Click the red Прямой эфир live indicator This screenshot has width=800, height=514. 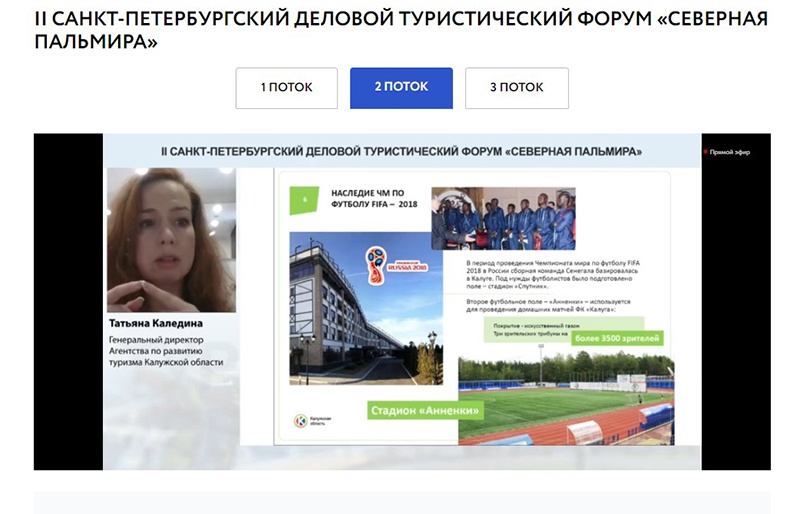pos(727,152)
